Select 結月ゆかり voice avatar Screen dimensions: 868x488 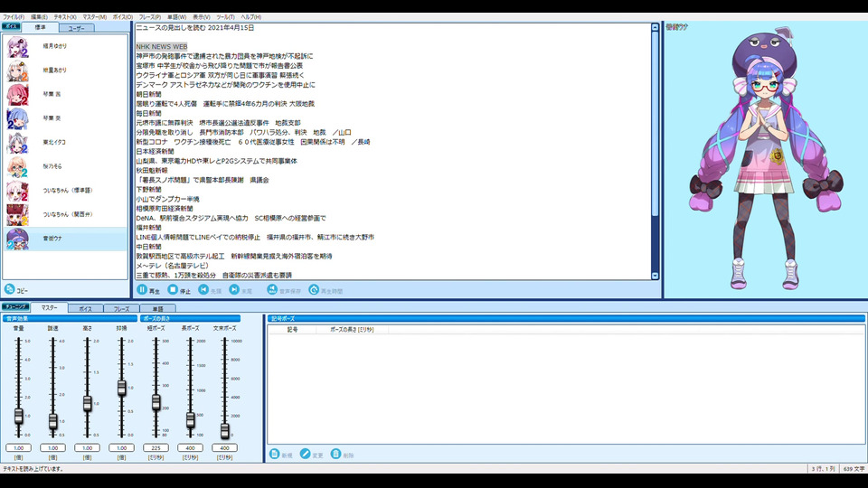(x=17, y=46)
